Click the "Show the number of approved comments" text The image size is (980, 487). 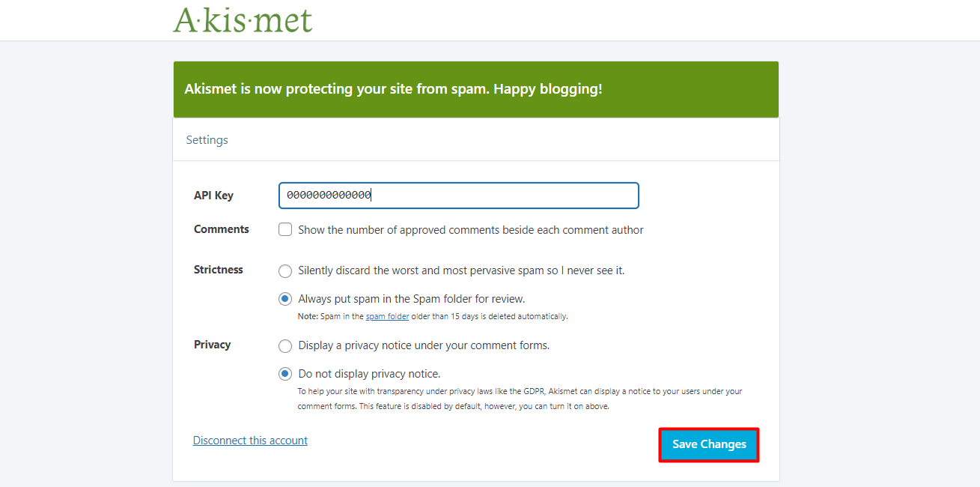(x=470, y=230)
